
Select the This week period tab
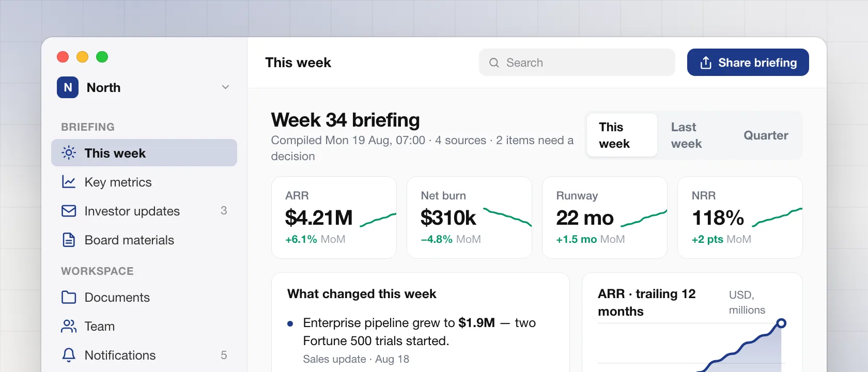pos(622,135)
